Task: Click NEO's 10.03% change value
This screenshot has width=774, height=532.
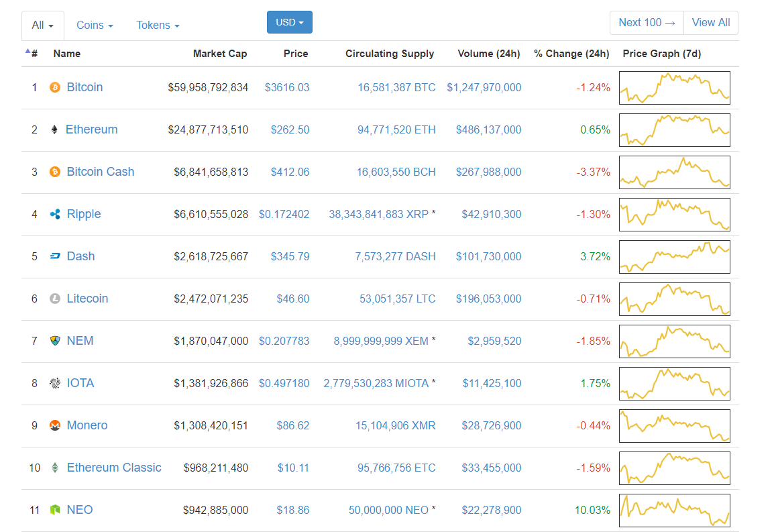Action: (x=592, y=510)
